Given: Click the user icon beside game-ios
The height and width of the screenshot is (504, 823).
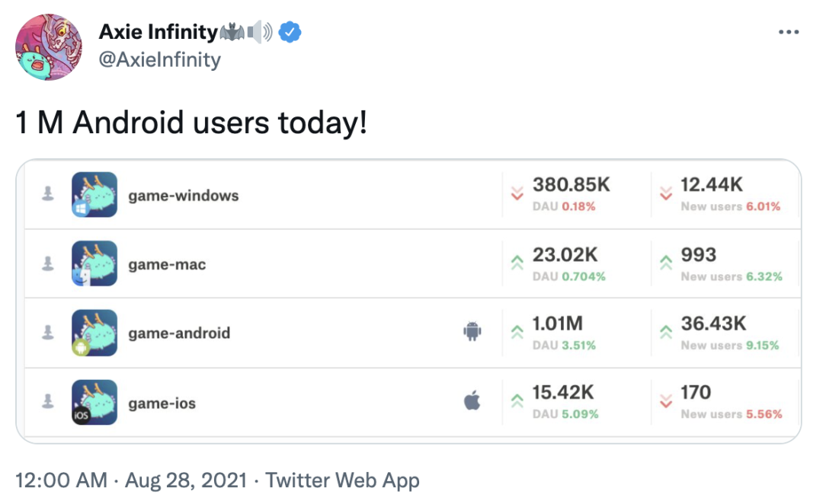Looking at the screenshot, I should point(48,401).
